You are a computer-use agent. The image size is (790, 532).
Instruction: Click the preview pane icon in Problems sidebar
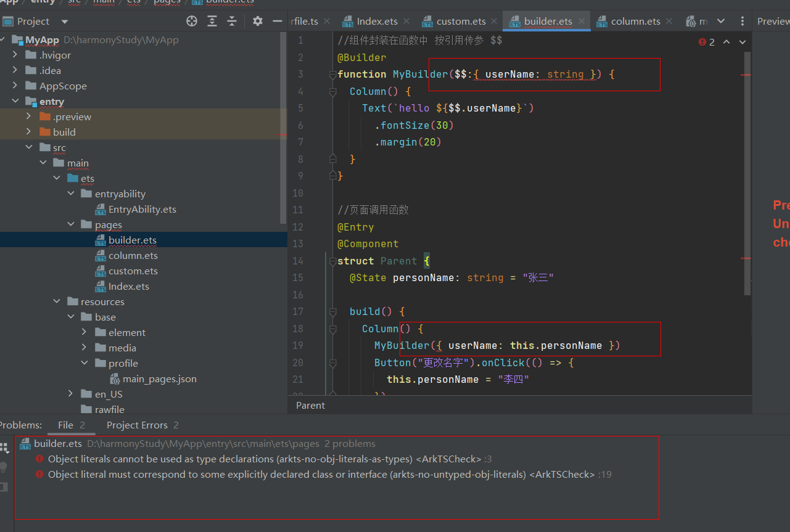[4, 486]
